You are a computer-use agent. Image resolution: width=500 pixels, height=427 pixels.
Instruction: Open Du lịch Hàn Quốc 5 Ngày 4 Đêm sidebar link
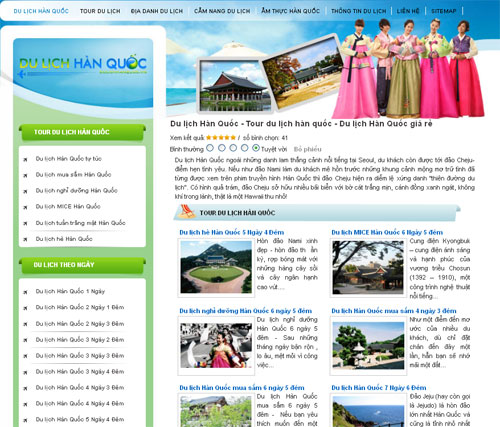pyautogui.click(x=80, y=419)
